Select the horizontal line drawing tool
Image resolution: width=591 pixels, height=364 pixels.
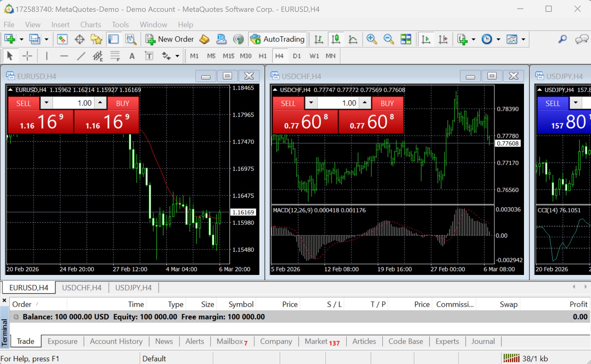(64, 56)
